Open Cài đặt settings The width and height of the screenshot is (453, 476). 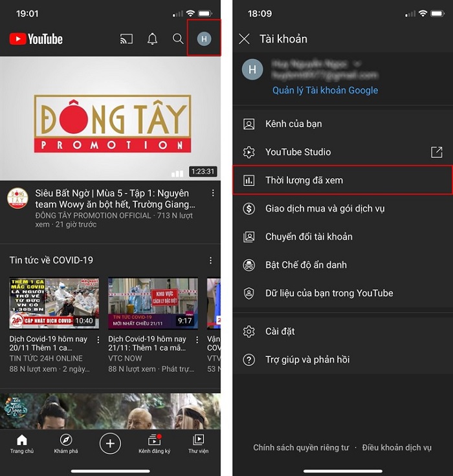click(342, 331)
